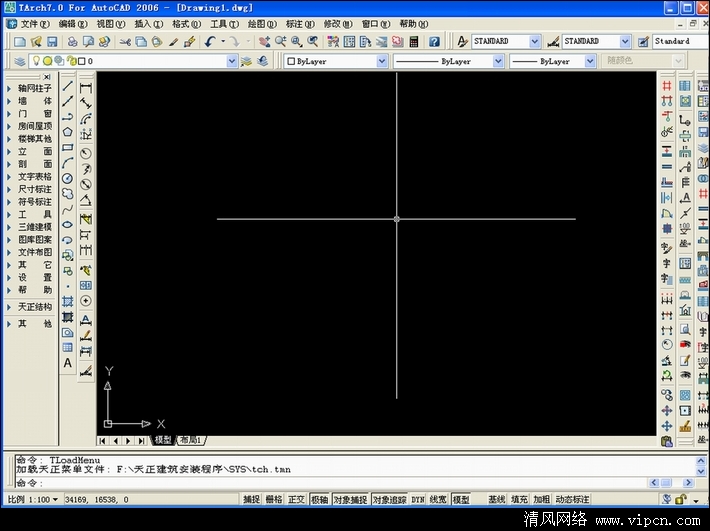Toggle 栅格 grid display
Screen dimensions: 710x531
[274, 499]
